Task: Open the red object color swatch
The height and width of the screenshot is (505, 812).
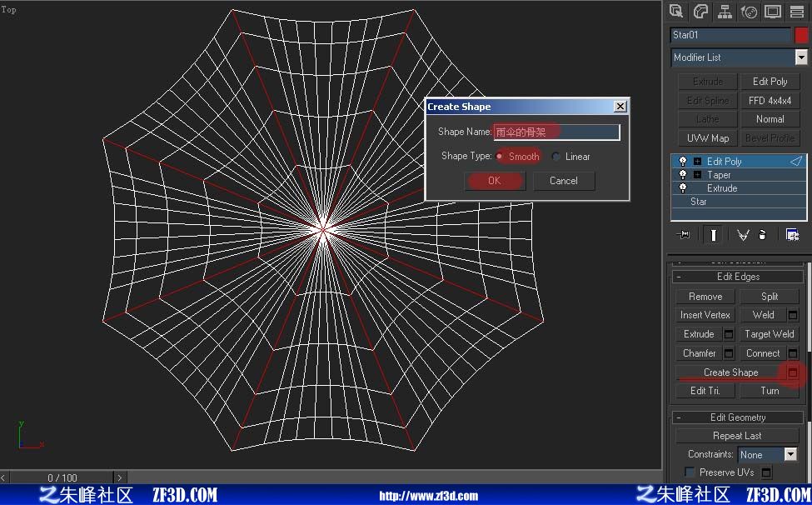Action: click(x=801, y=35)
